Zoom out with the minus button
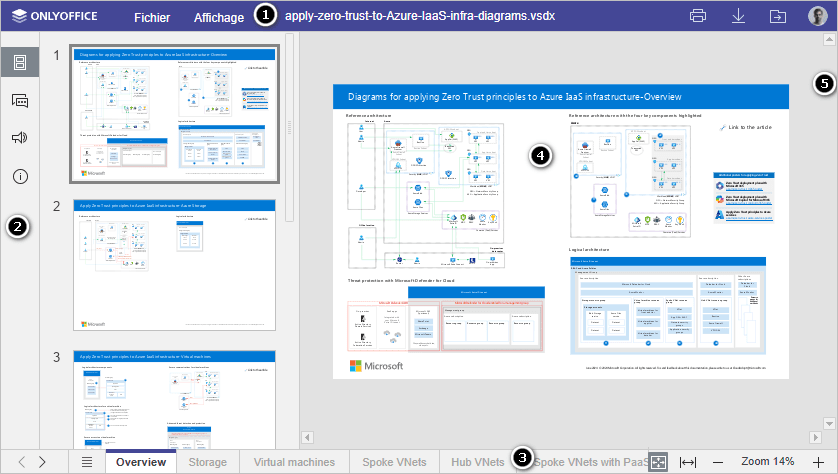 tap(718, 462)
